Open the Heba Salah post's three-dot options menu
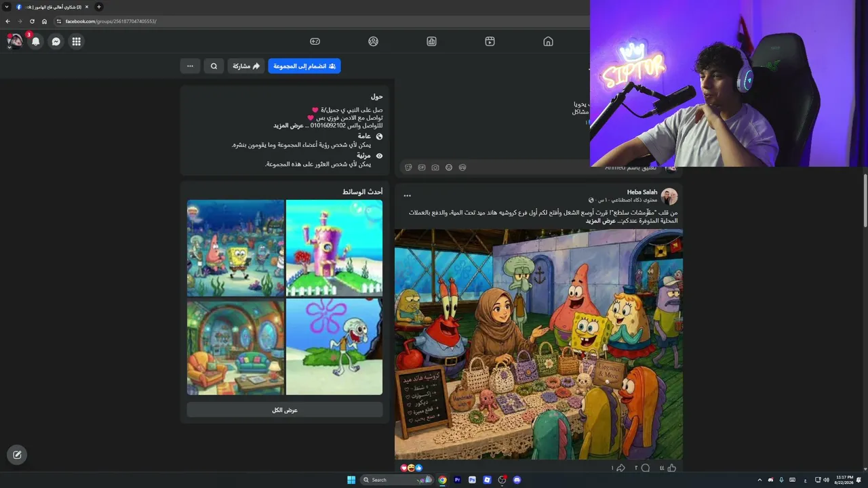Image resolution: width=868 pixels, height=488 pixels. pyautogui.click(x=407, y=196)
